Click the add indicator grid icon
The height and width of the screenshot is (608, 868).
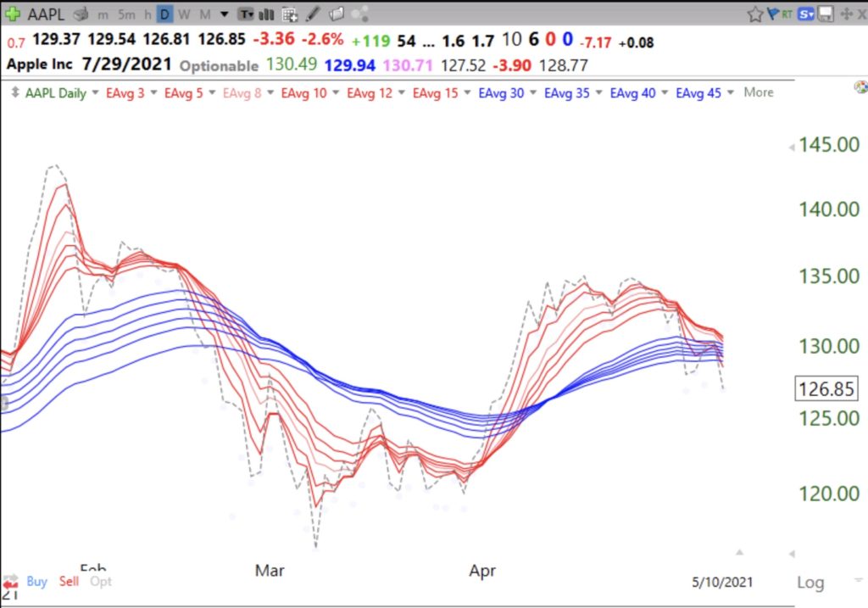pos(289,14)
